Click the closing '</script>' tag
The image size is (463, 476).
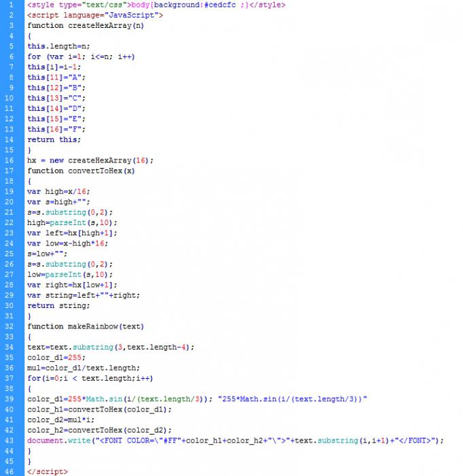coord(48,472)
